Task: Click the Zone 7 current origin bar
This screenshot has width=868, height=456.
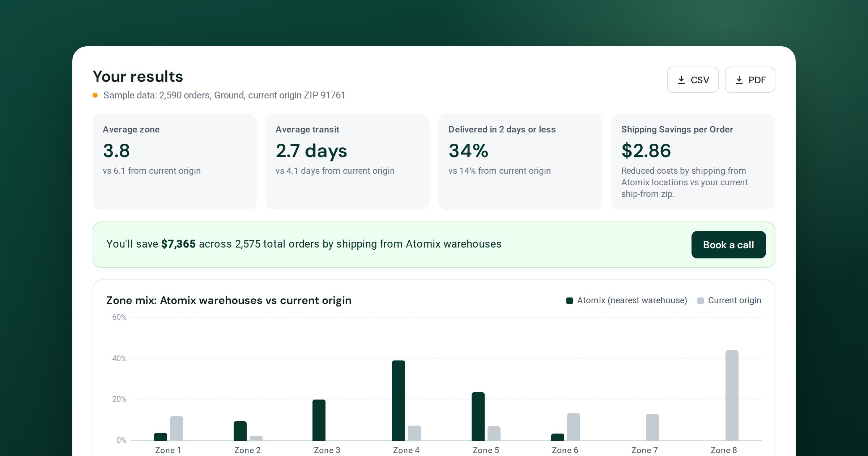Action: [652, 427]
